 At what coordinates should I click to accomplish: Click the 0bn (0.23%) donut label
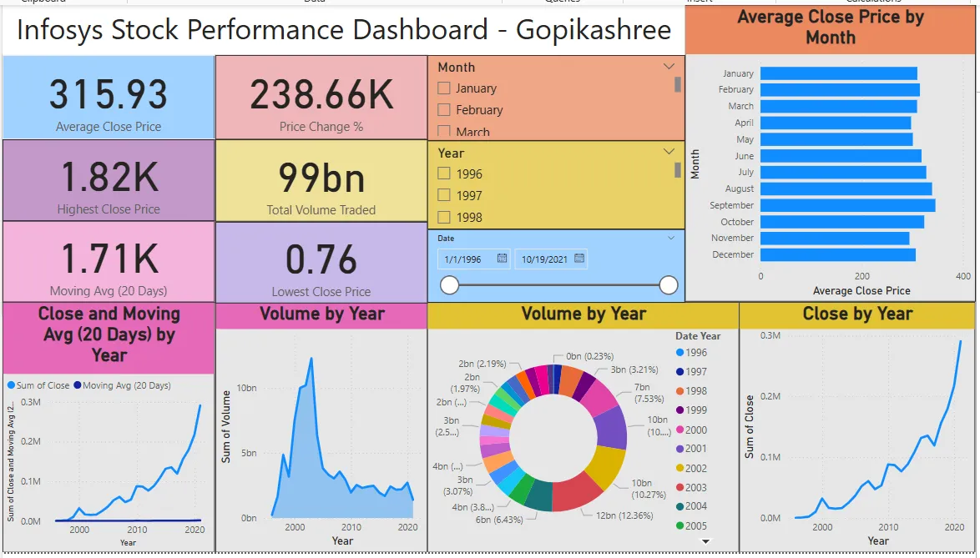coord(590,356)
